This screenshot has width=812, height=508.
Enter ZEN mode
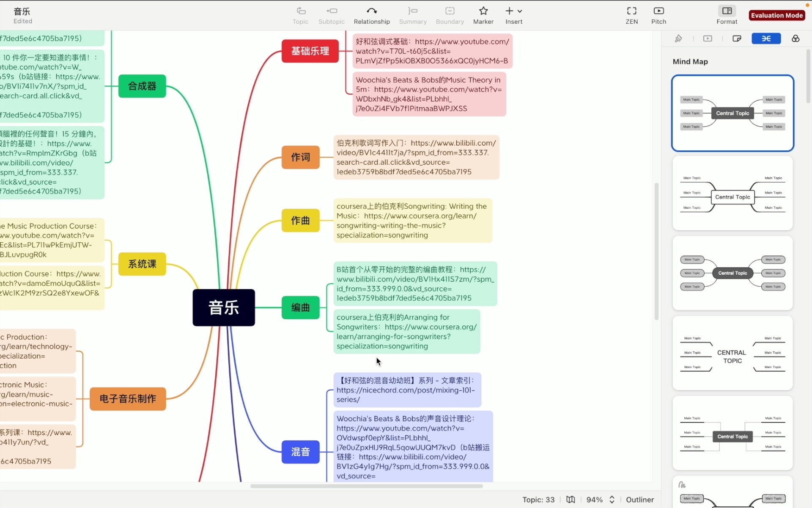point(632,16)
